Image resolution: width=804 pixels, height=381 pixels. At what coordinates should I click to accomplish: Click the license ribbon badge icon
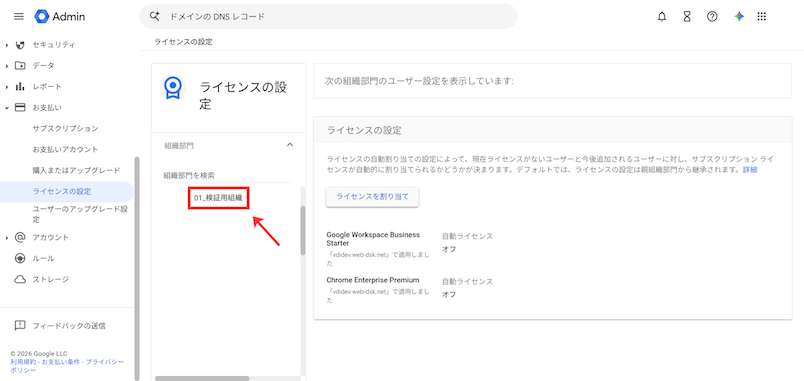(172, 88)
